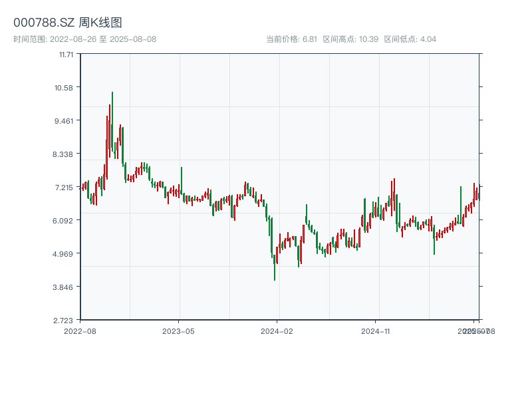Click the 当前价格 6.81 label
Viewport: 532px width, 399px height.
pos(291,39)
